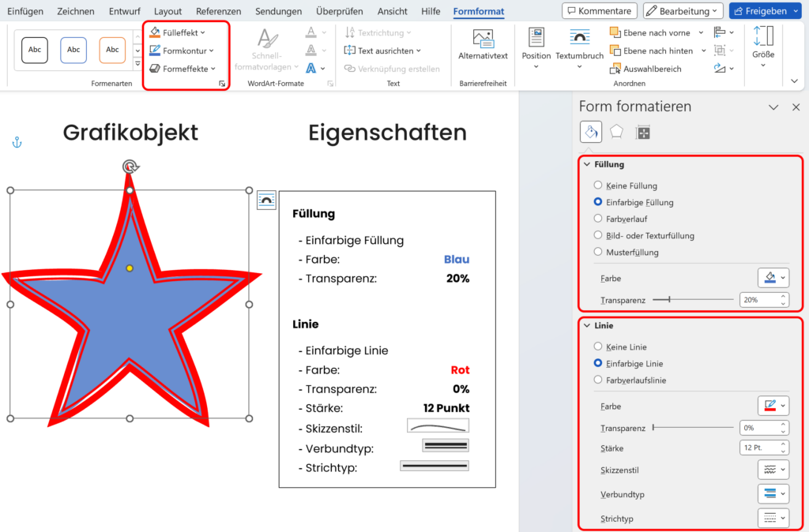Select Farbverlauf as fill type
Viewport: 809px width, 532px height.
598,219
